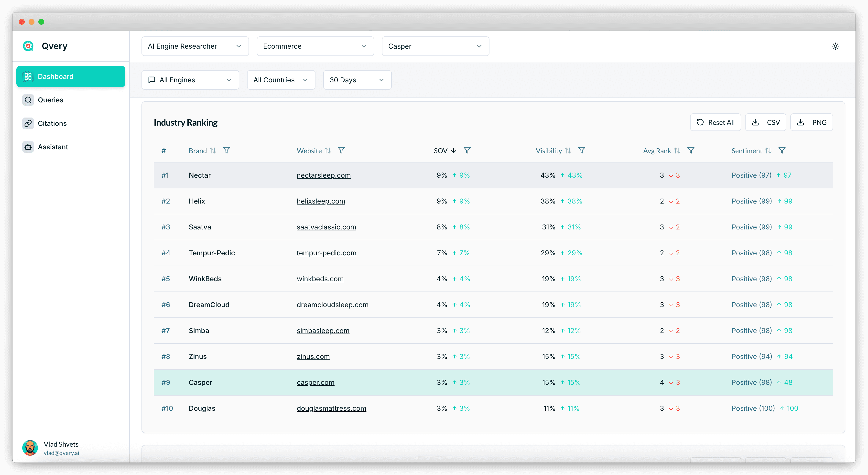Image resolution: width=868 pixels, height=475 pixels.
Task: Click the Brand column filter icon
Action: click(x=227, y=151)
